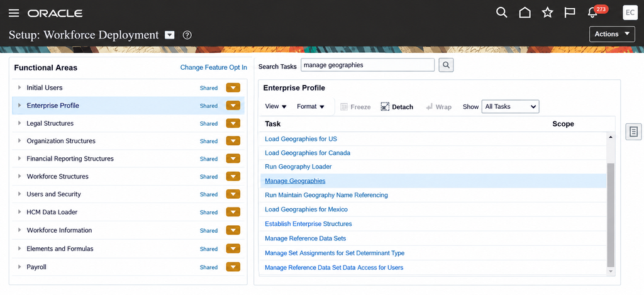Go to Home via house icon
Image resolution: width=644 pixels, height=295 pixels.
(x=525, y=13)
